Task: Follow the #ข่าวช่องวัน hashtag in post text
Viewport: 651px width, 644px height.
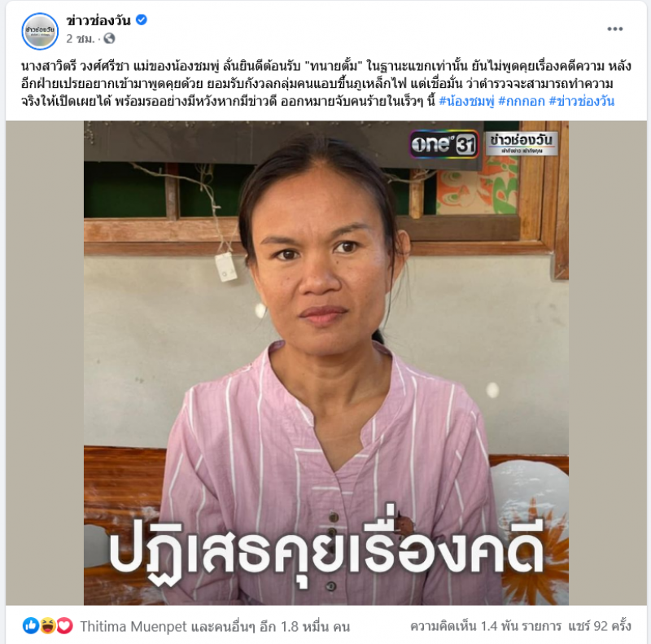Action: [x=582, y=101]
